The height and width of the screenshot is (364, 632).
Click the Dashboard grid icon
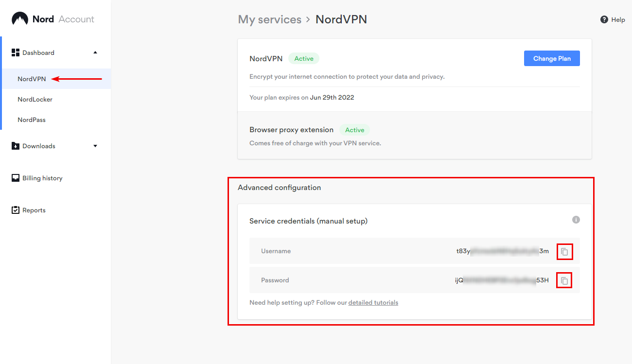click(x=16, y=52)
